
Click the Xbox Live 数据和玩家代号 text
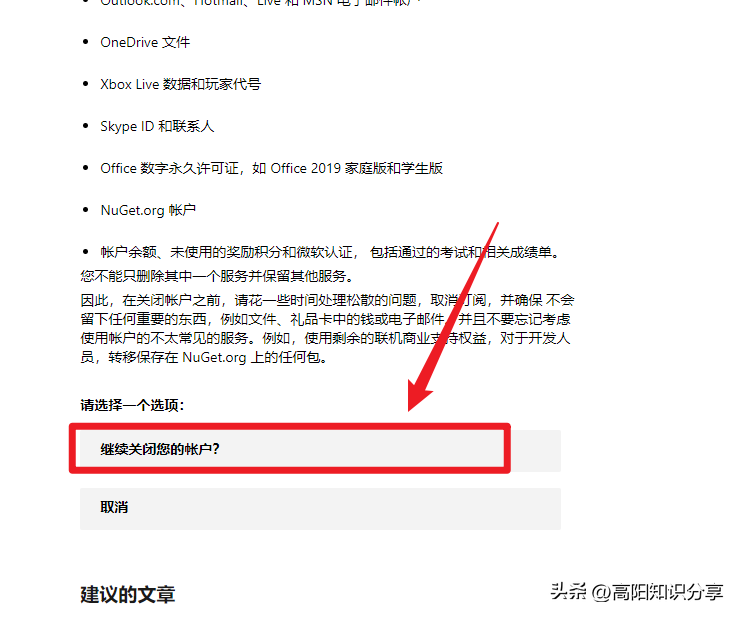(180, 85)
